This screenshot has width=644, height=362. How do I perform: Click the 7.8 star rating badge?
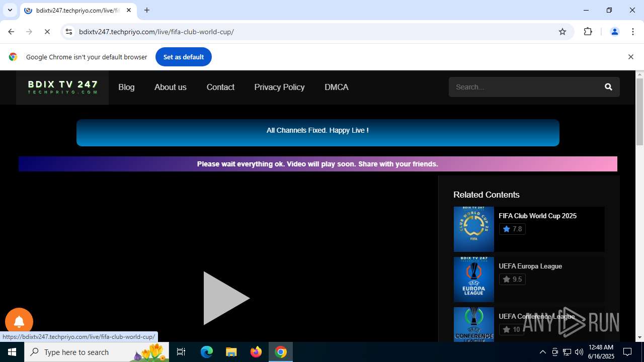[512, 229]
